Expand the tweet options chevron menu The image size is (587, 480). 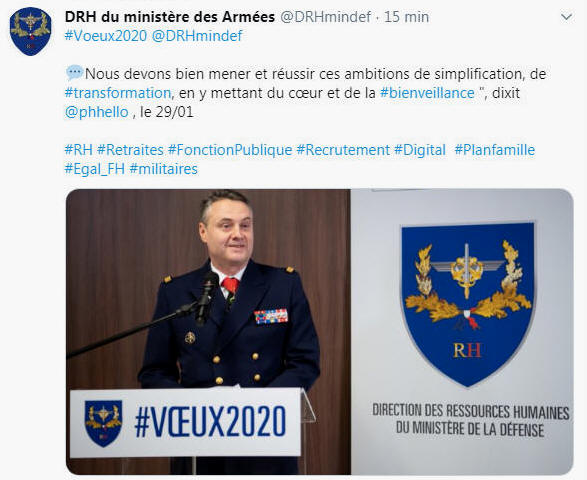coord(566,17)
